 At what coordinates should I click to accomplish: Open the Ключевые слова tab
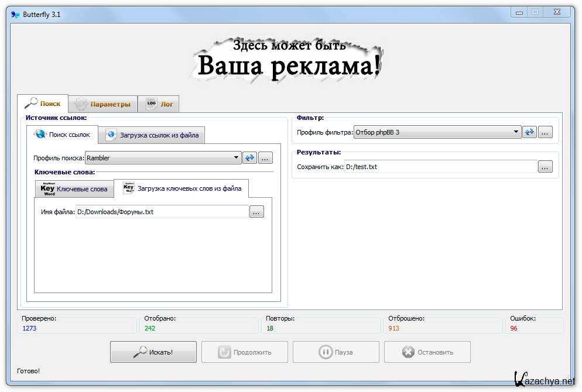coord(74,189)
